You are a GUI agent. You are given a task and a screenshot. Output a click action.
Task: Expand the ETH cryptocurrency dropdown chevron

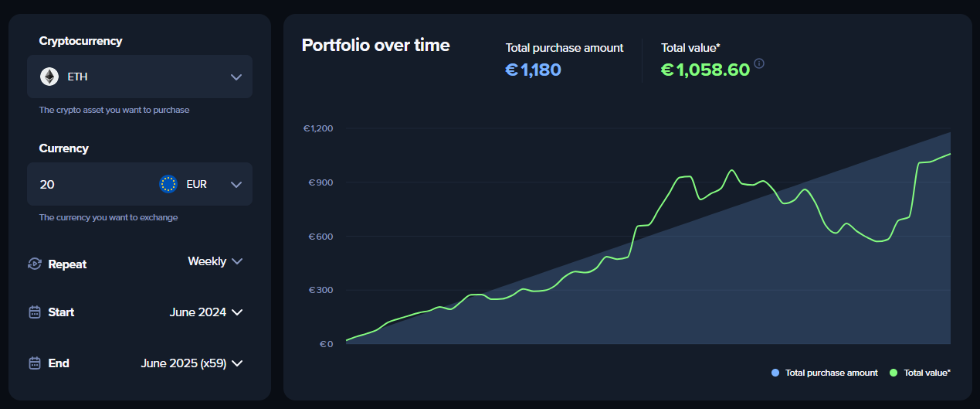(236, 77)
